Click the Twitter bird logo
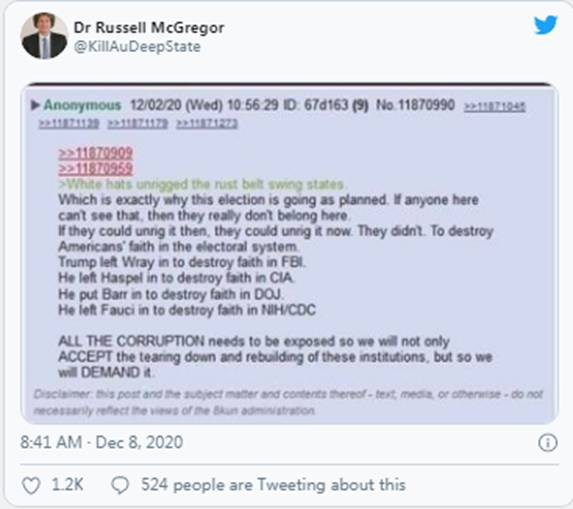 (545, 25)
